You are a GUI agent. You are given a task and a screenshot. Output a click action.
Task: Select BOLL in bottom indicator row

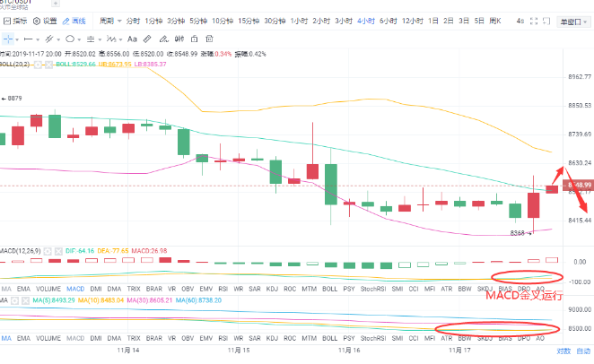click(329, 339)
